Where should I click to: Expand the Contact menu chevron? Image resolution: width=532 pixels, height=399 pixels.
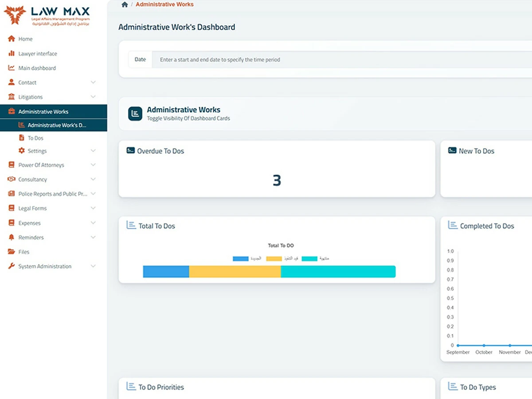click(x=93, y=82)
